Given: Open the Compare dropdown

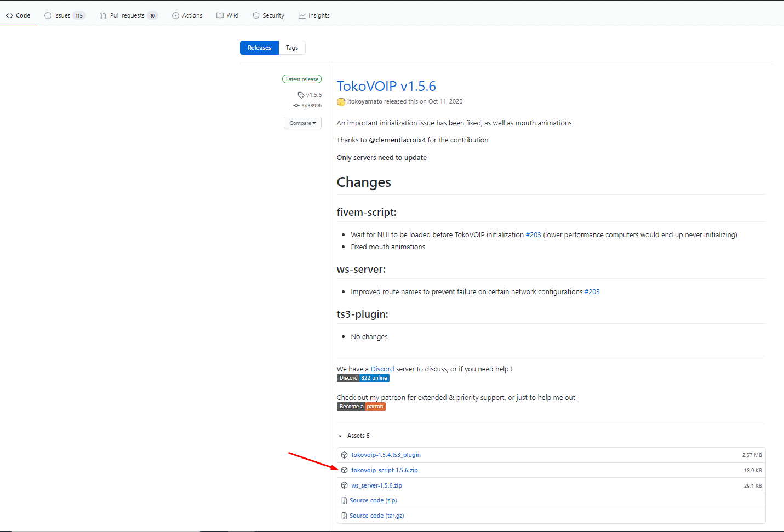Looking at the screenshot, I should tap(302, 123).
